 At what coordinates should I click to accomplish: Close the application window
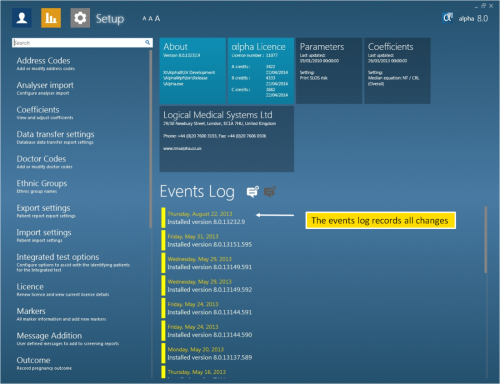coord(491,6)
